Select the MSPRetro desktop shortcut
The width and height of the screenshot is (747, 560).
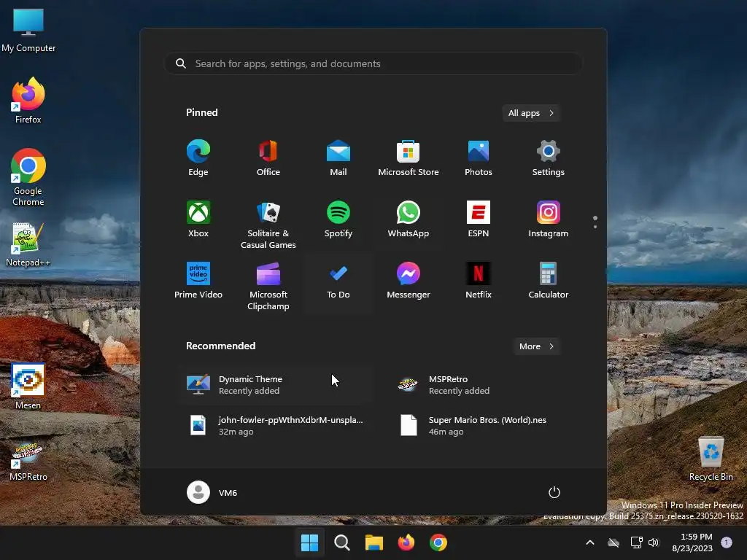pos(28,462)
